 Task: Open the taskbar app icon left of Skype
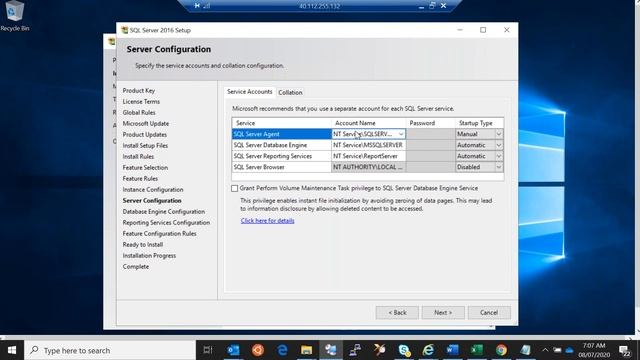pyautogui.click(x=380, y=350)
